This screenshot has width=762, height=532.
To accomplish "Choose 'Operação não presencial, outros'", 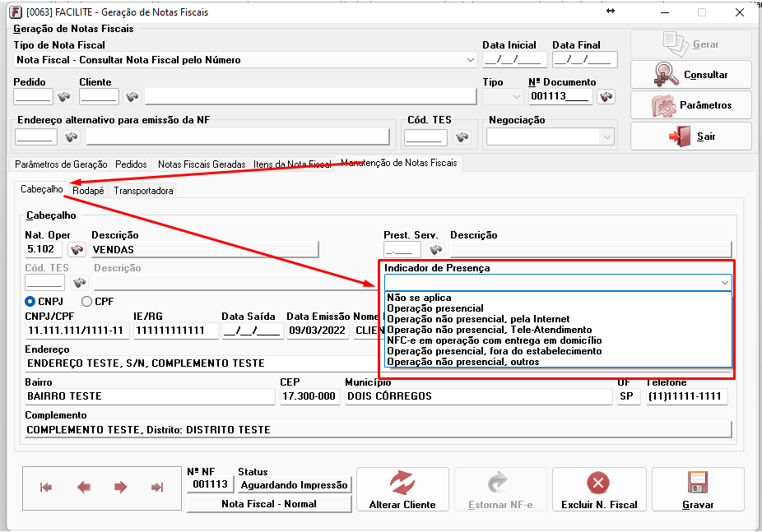I will coord(558,362).
